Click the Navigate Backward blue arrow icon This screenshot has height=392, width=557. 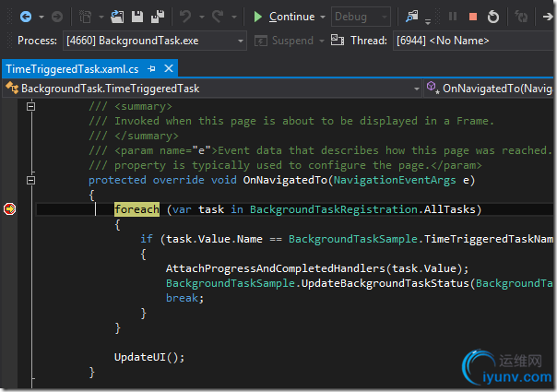coord(26,17)
